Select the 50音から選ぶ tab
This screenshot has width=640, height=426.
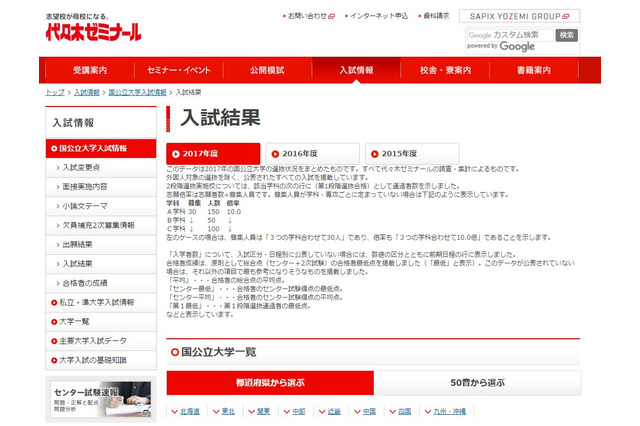[477, 383]
